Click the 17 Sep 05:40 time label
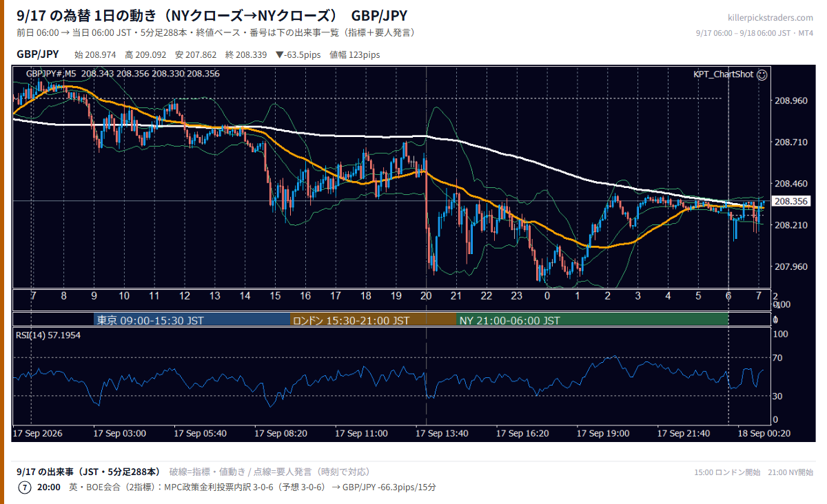 coord(201,434)
